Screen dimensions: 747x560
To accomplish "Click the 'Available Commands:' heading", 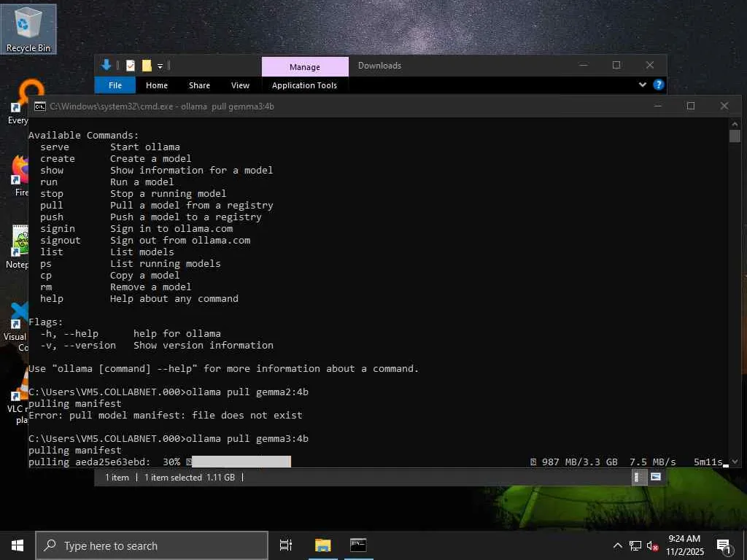I will [x=83, y=135].
